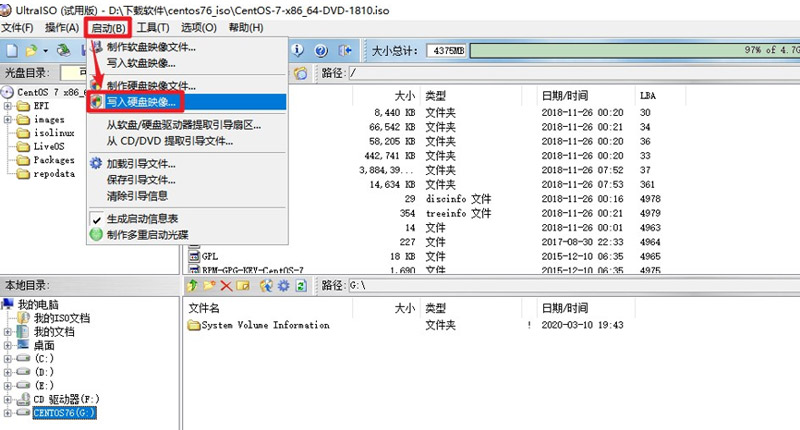Click the help question mark icon

point(321,49)
